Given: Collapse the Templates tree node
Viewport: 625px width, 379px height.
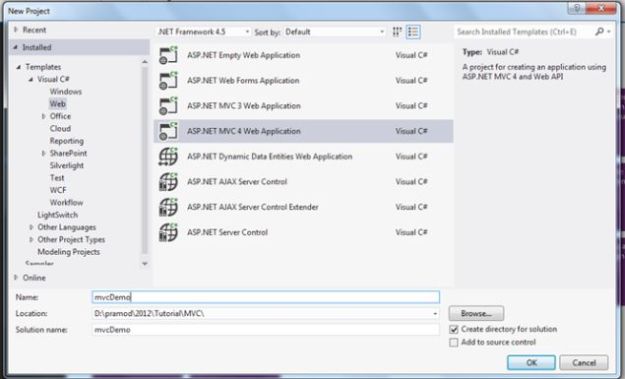Looking at the screenshot, I should click(x=18, y=67).
